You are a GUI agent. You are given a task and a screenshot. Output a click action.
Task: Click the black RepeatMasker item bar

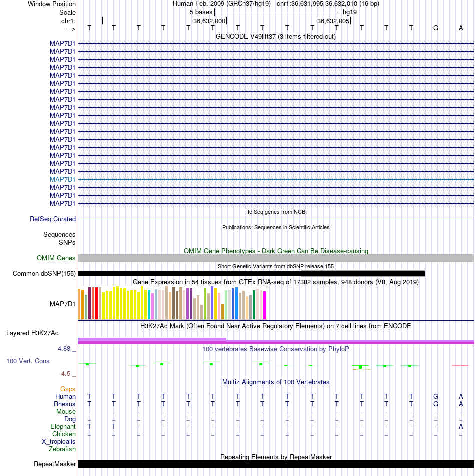click(276, 464)
